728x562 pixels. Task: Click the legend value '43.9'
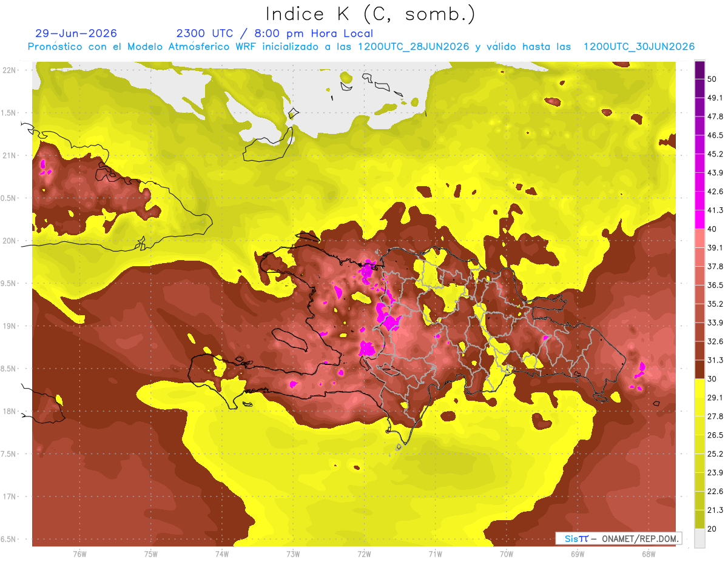(x=715, y=173)
